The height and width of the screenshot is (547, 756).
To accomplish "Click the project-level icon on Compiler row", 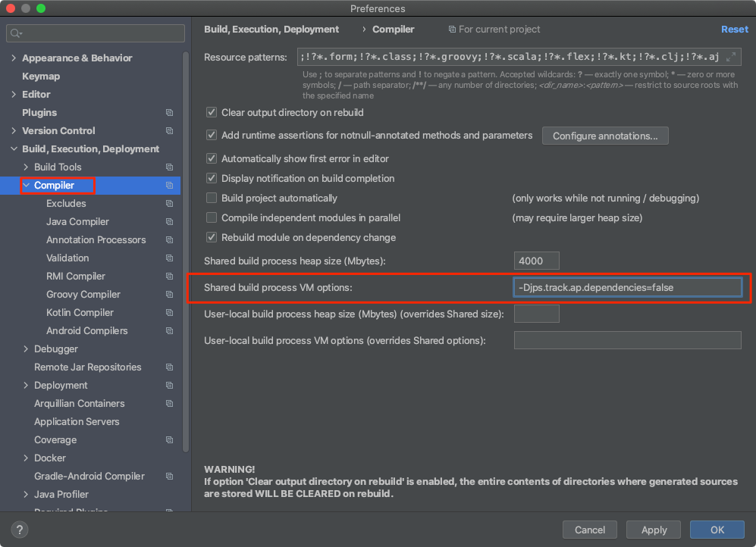I will pos(169,186).
